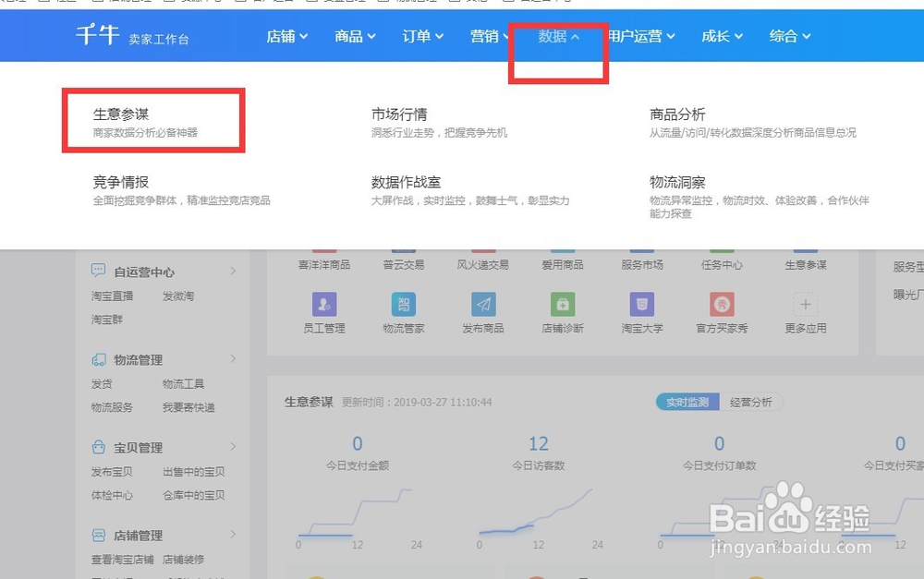Screen dimensions: 924x579
Task: Open the 普云交易 app shortcut
Action: coord(404,264)
